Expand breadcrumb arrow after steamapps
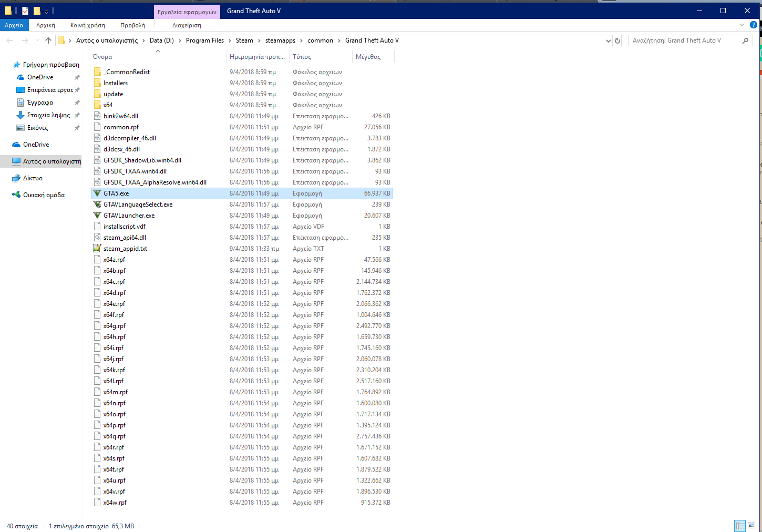The image size is (762, 532). 301,40
